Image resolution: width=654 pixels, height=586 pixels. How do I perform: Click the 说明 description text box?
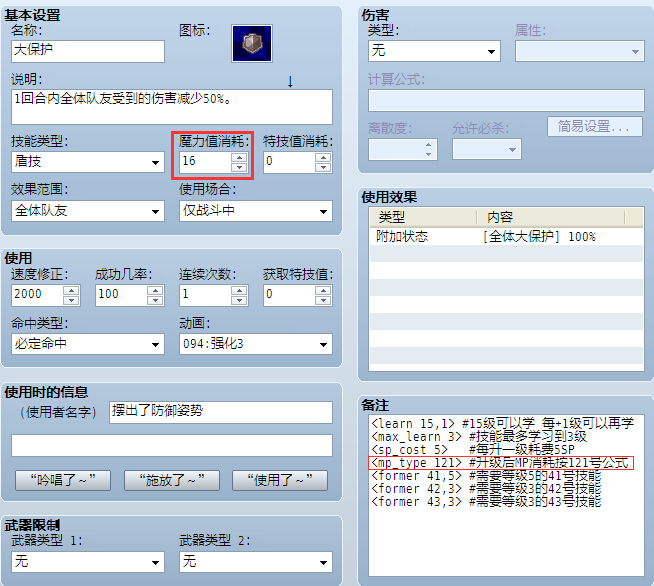click(x=172, y=107)
